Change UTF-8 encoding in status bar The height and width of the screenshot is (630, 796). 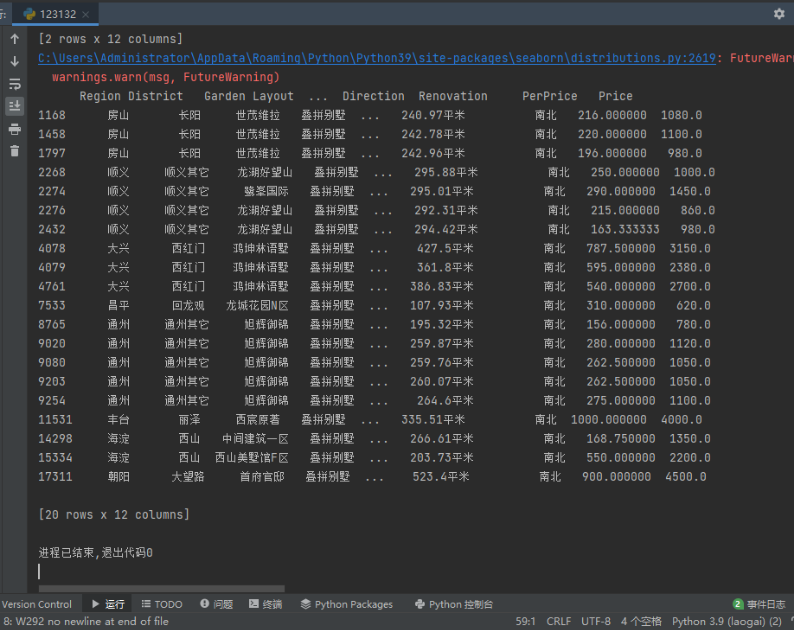point(596,621)
